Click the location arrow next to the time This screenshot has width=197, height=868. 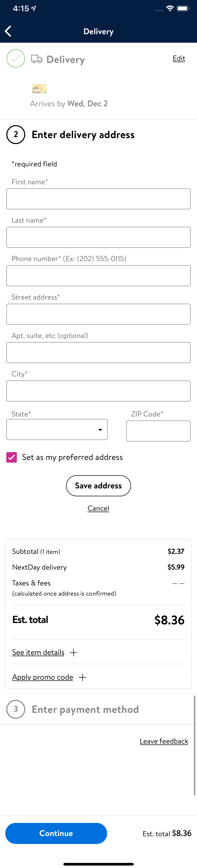(34, 8)
